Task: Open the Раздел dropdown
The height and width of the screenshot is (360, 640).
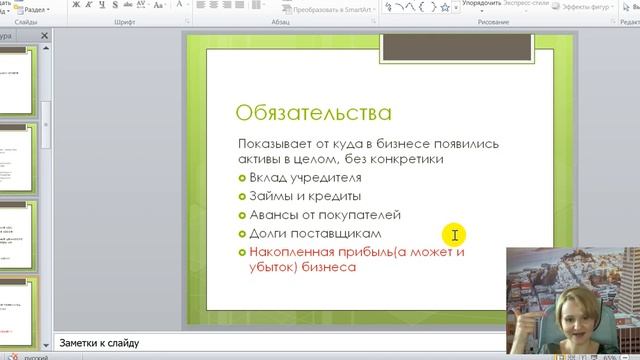Action: point(33,9)
